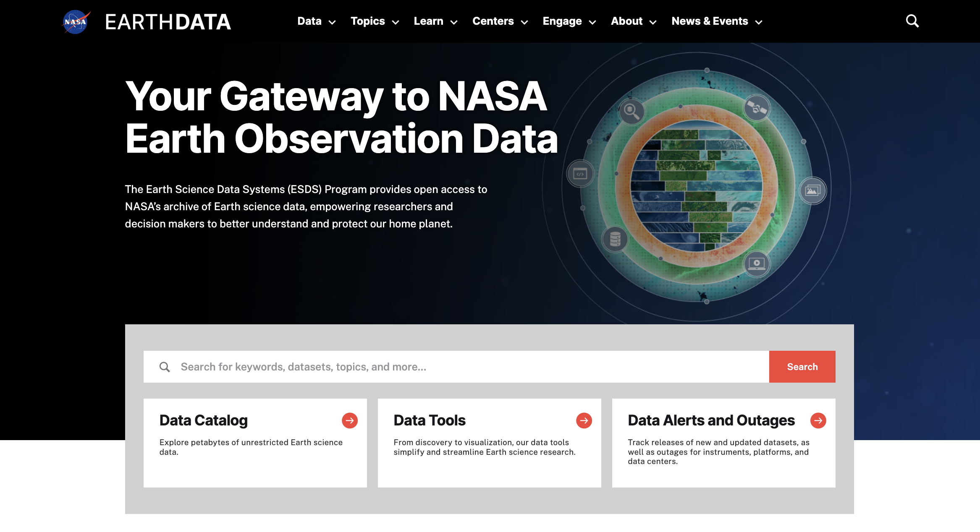Click the video player icon on the globe
The height and width of the screenshot is (532, 980).
click(x=757, y=263)
